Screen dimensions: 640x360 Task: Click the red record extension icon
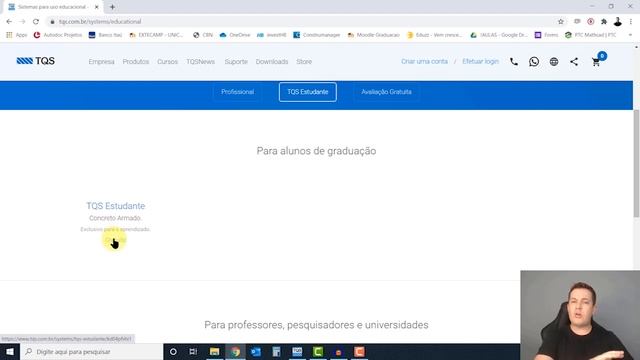coord(591,22)
